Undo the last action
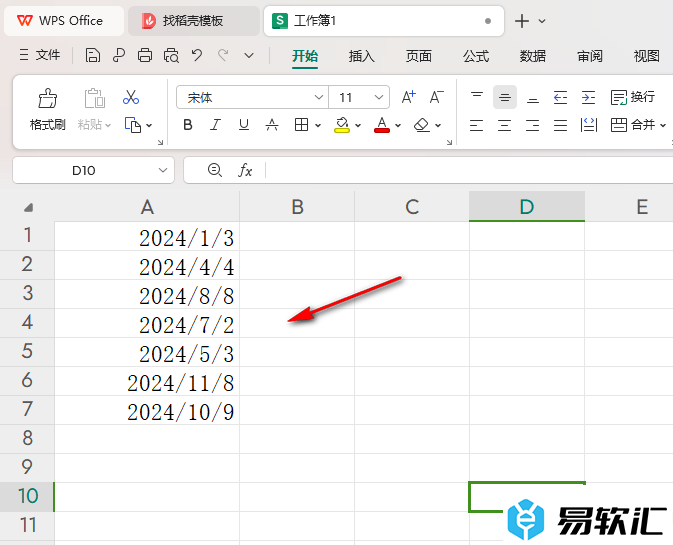Screen dimensions: 673x545 tap(197, 55)
